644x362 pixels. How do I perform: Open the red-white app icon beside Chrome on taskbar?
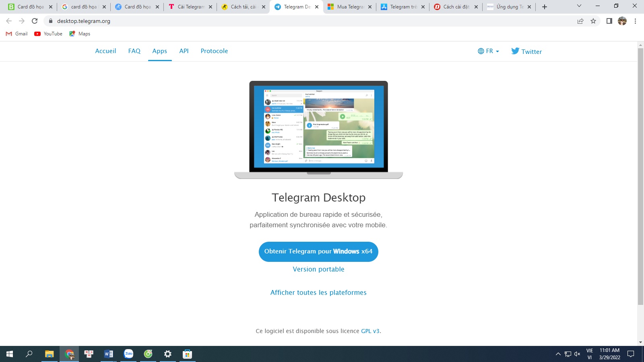tap(89, 354)
